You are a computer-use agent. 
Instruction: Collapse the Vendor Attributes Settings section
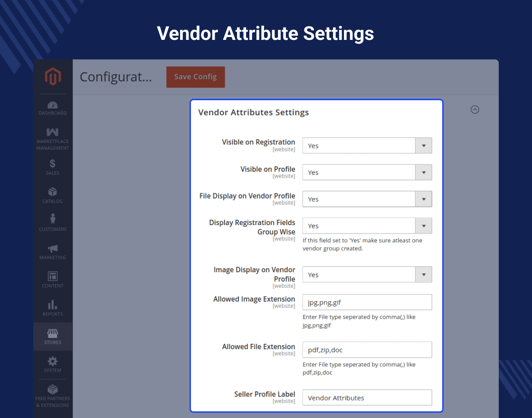coord(475,110)
